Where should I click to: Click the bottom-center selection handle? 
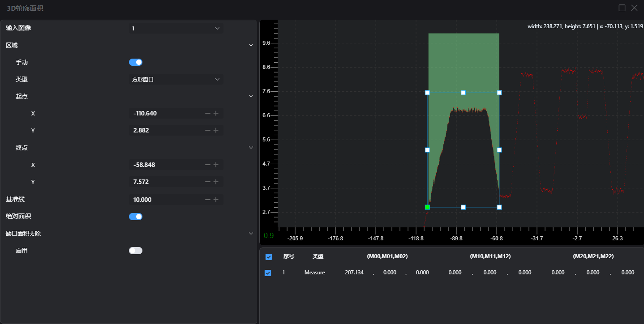464,207
